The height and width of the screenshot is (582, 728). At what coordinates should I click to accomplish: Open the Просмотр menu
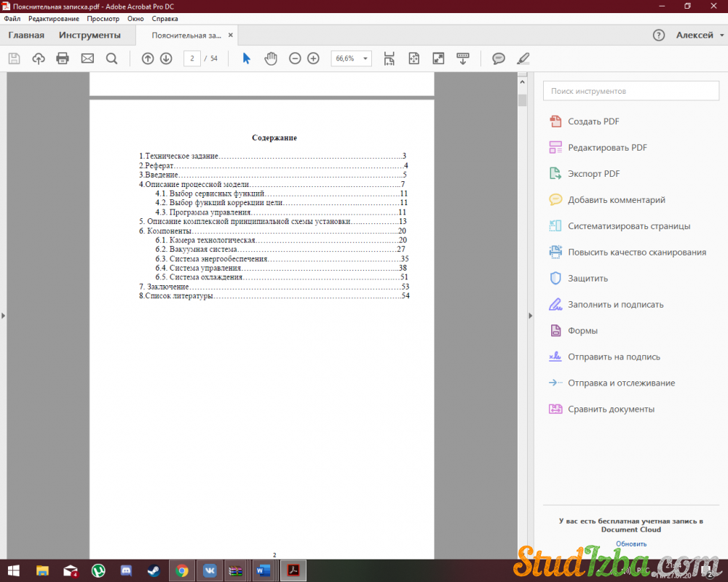pyautogui.click(x=103, y=19)
